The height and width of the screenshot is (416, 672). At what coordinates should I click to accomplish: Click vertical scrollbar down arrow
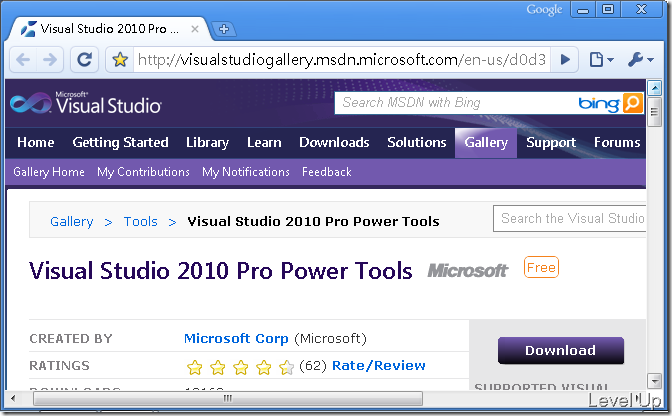click(654, 380)
